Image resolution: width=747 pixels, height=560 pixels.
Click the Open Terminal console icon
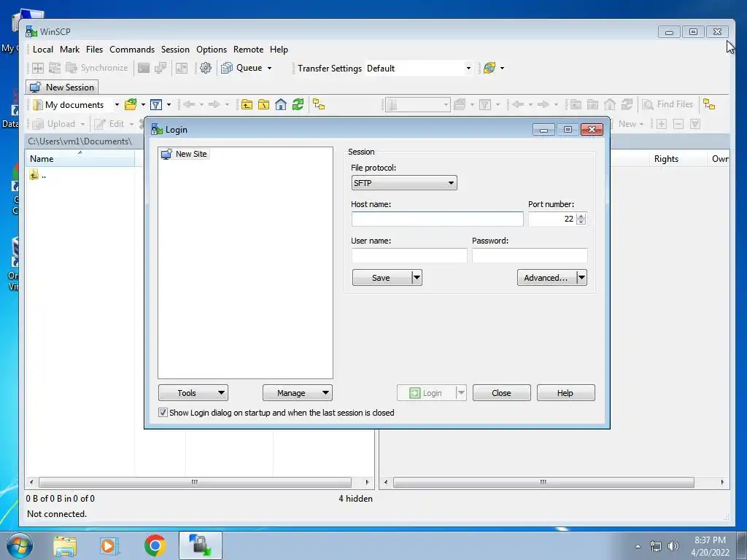pos(144,68)
